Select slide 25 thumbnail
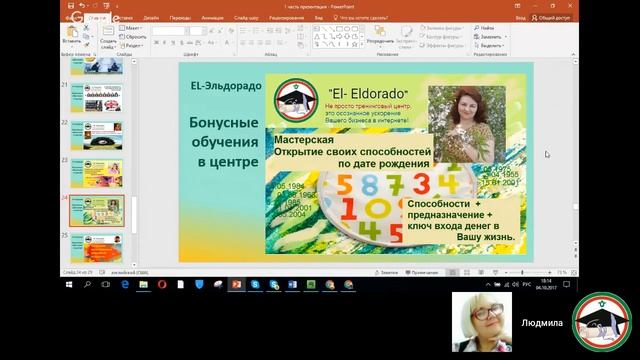The width and height of the screenshot is (640, 360). point(97,248)
